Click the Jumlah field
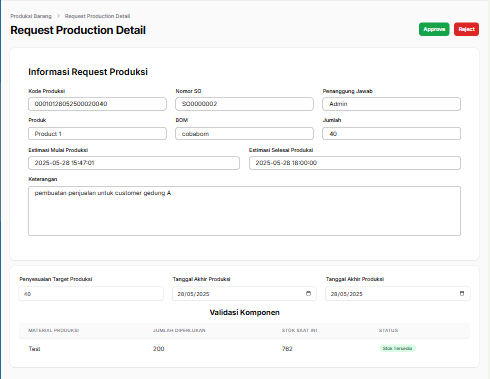This screenshot has height=379, width=490. click(391, 134)
